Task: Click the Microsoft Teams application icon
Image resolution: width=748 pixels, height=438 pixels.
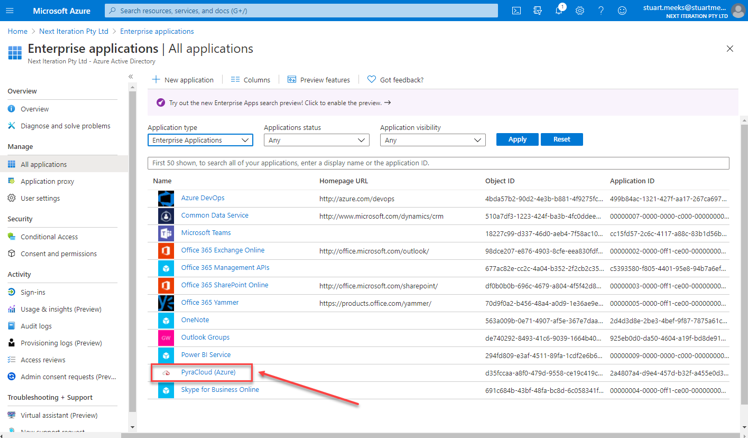Action: [166, 233]
